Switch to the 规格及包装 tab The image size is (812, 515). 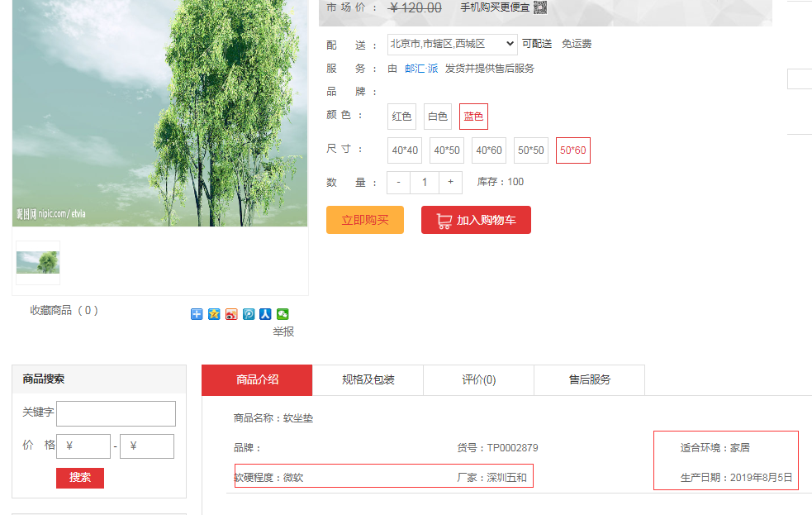point(368,380)
